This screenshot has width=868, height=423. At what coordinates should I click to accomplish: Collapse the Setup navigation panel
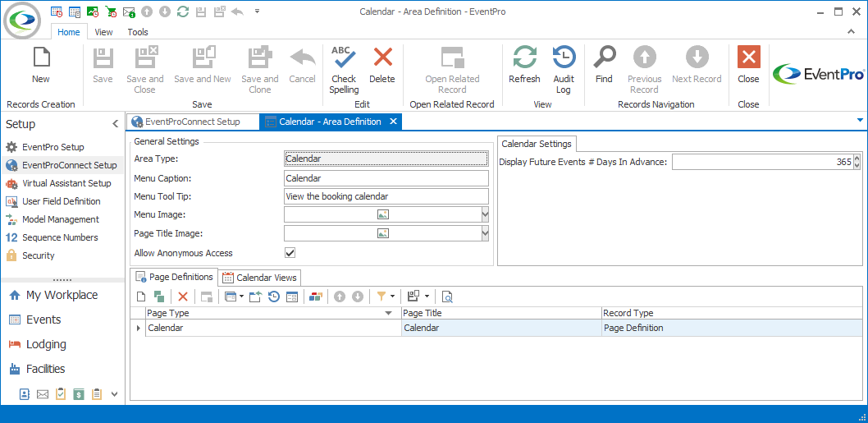[x=115, y=124]
